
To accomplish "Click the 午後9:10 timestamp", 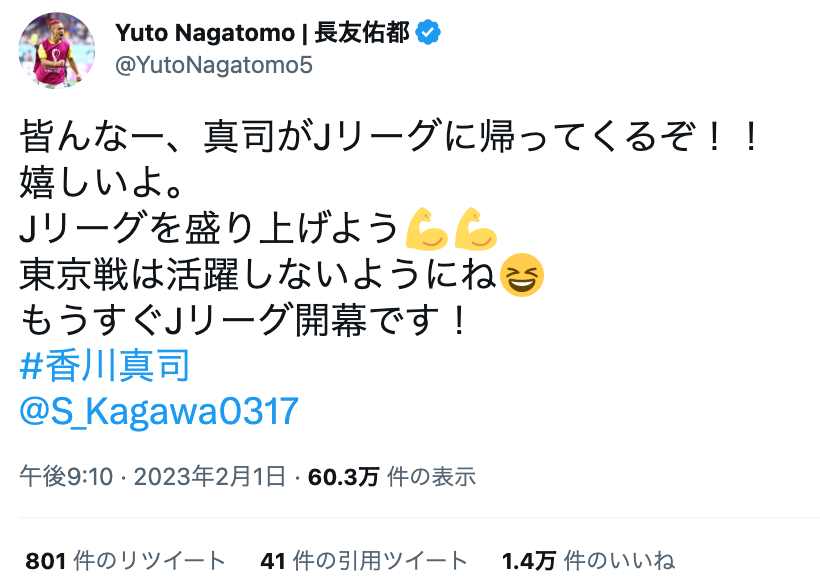I will click(x=66, y=477).
